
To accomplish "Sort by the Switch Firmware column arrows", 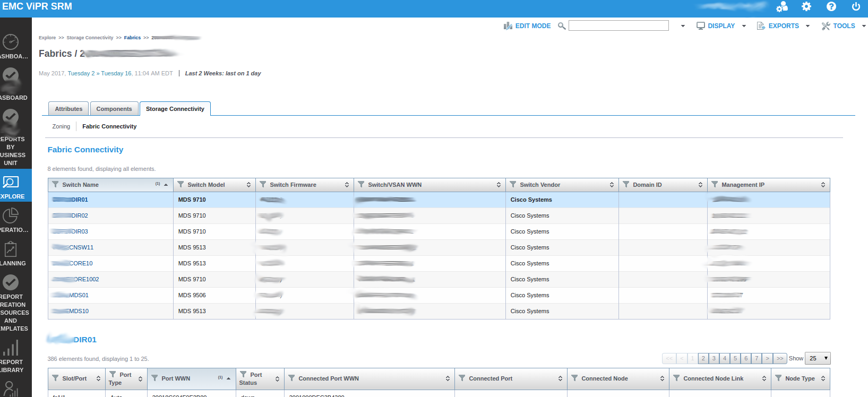I will tap(347, 185).
